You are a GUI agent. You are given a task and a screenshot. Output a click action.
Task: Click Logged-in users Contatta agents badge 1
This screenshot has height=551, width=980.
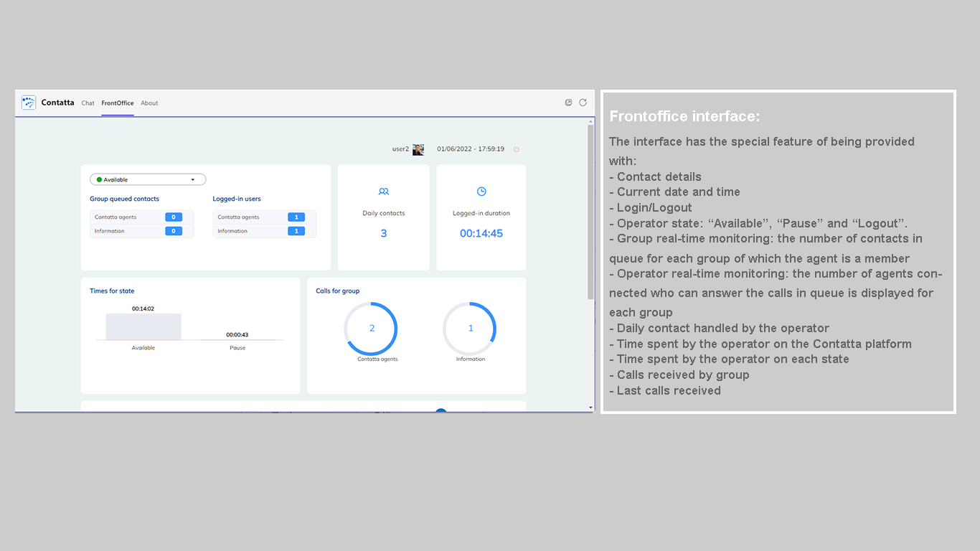point(296,217)
